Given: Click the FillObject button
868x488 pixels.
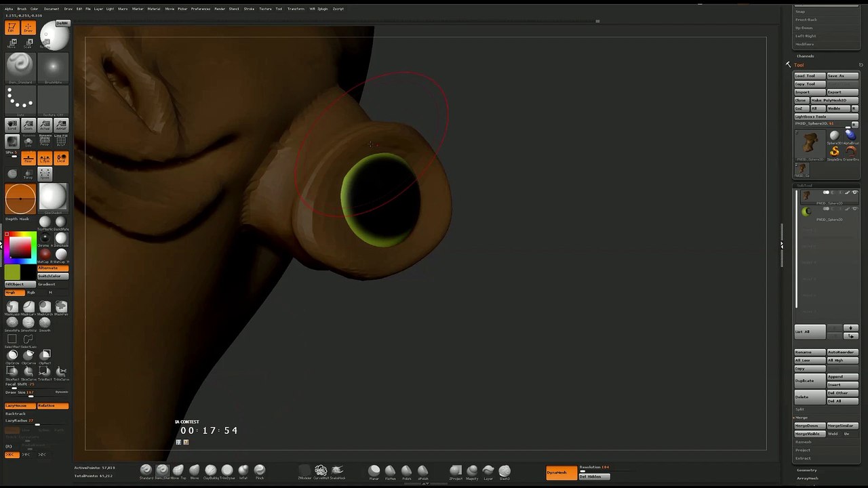Looking at the screenshot, I should click(x=20, y=284).
